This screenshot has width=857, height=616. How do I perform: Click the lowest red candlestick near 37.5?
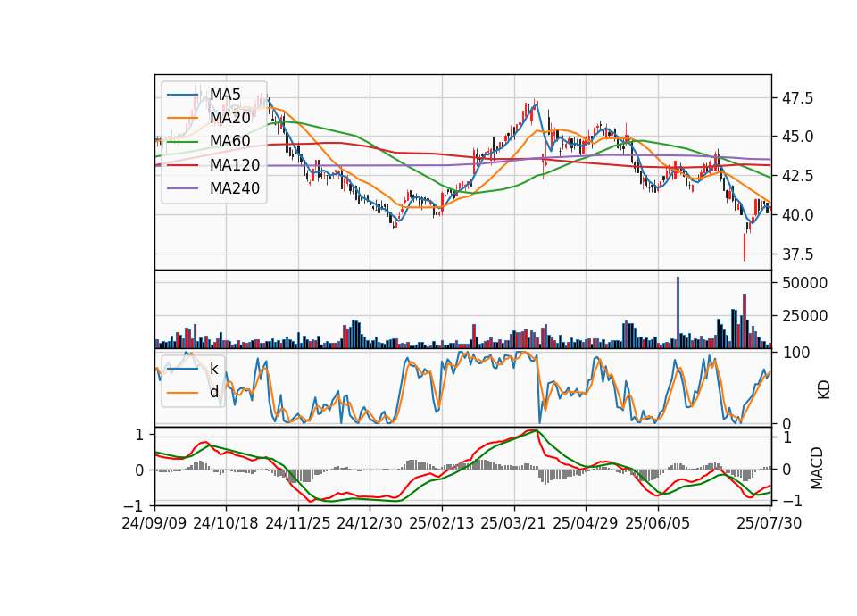(745, 247)
